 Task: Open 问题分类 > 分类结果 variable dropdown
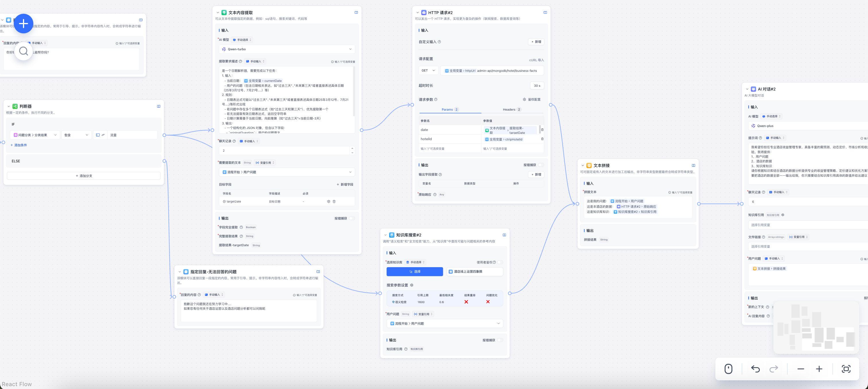coord(35,135)
